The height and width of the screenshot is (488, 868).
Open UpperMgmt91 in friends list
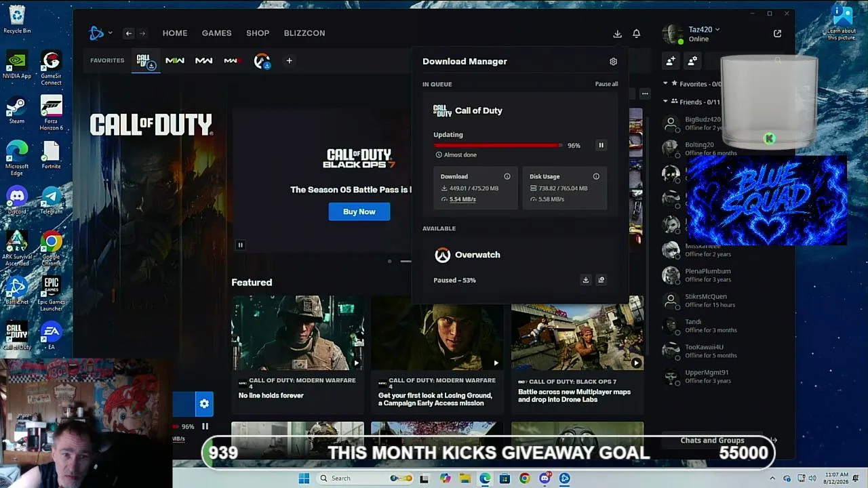click(719, 376)
